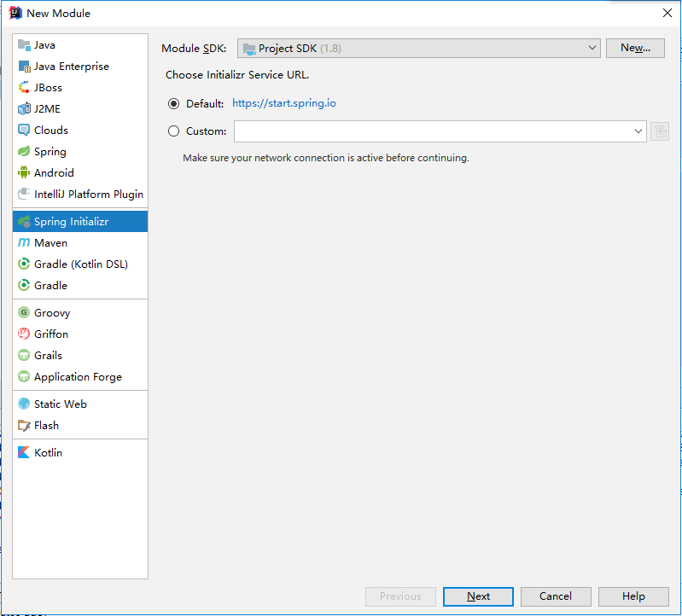The height and width of the screenshot is (616, 682).
Task: Select the Flash label
Action: pos(47,425)
